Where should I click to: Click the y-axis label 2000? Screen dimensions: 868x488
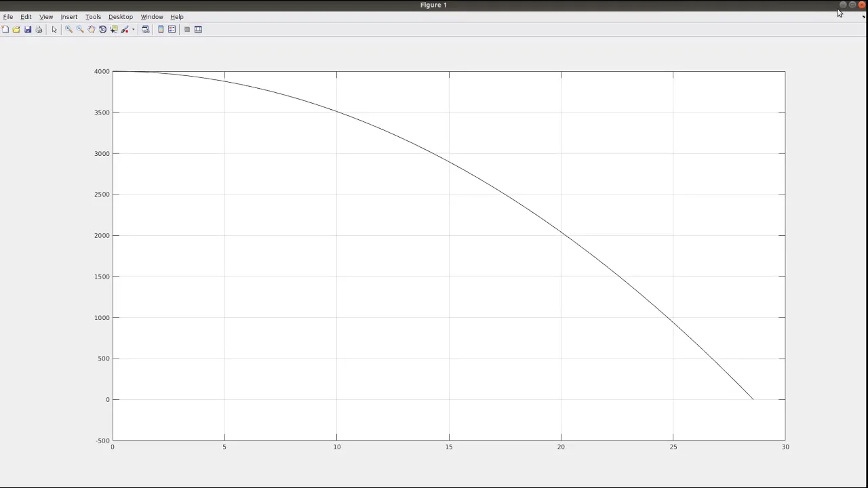(102, 235)
